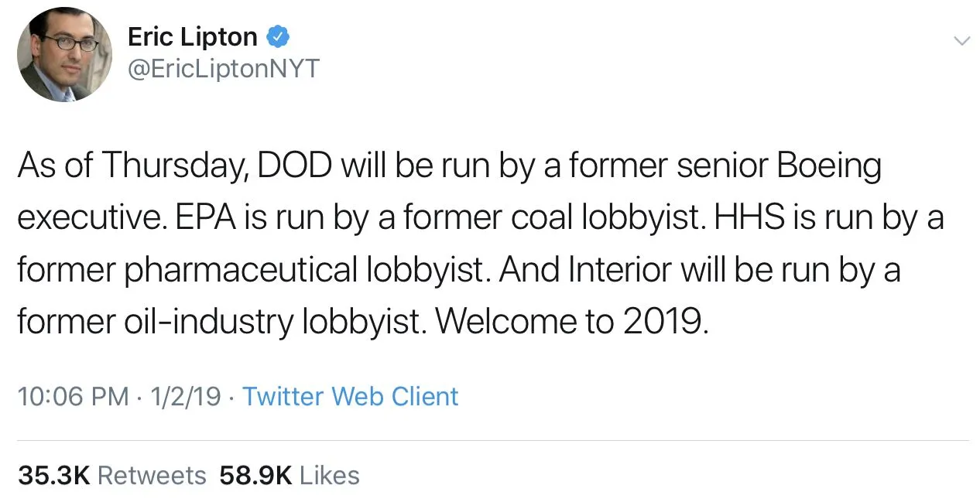Open Eric Lipton's profile photo
Viewport: 980px width, 502px height.
64,54
